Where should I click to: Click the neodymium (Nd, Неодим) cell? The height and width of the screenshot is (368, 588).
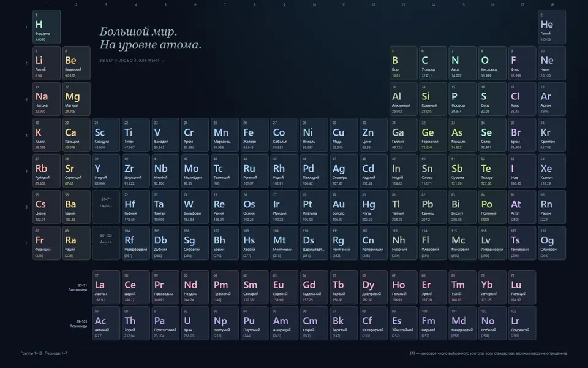coord(195,288)
